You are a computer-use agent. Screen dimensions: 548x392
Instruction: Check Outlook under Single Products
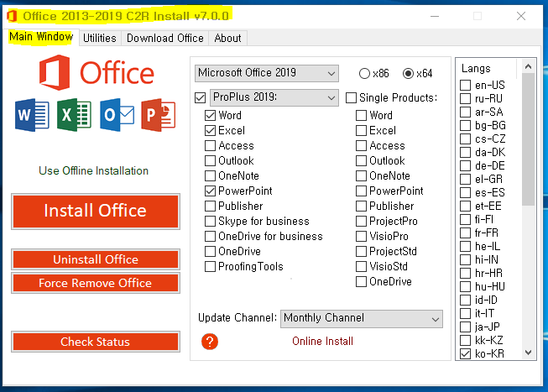[361, 160]
